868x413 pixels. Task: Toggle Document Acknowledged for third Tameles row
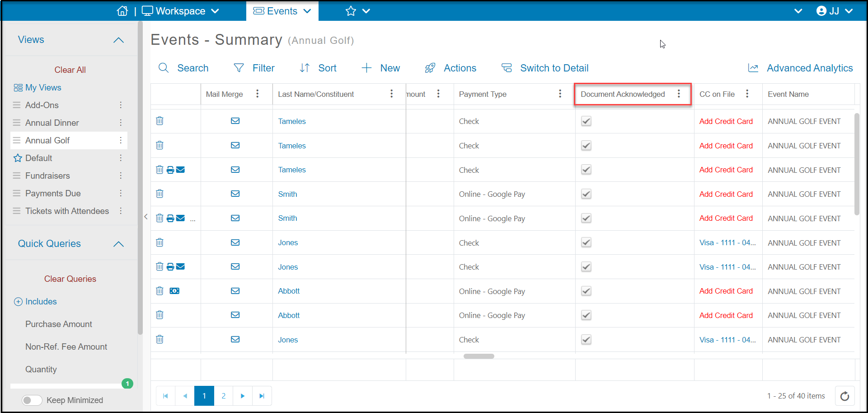click(x=586, y=170)
